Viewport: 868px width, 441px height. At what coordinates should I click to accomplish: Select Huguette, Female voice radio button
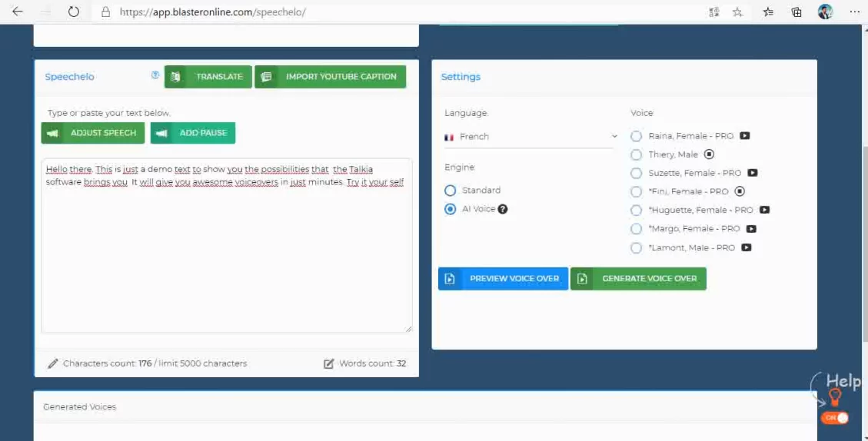(636, 211)
